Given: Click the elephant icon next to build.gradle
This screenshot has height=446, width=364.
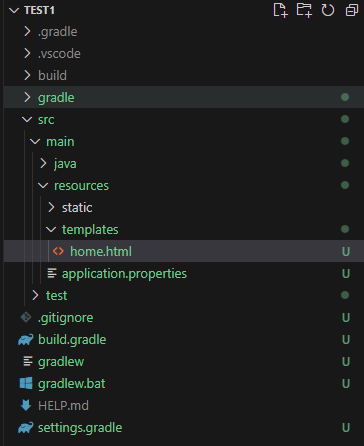Looking at the screenshot, I should pos(26,340).
